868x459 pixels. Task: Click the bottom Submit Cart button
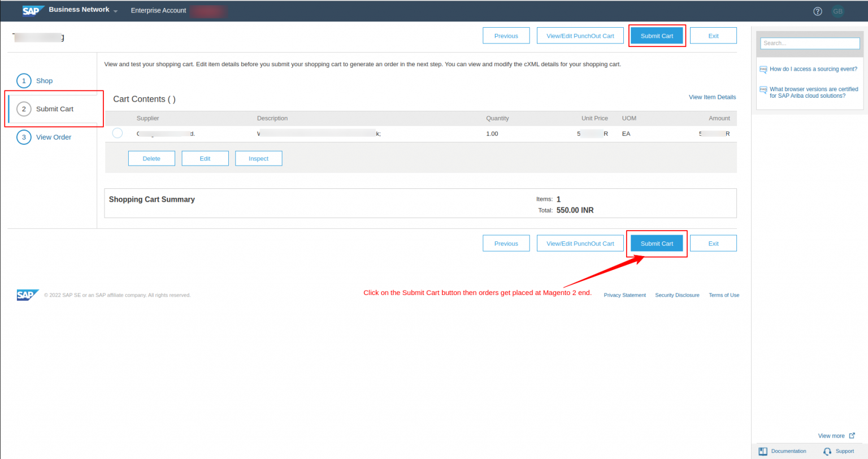[657, 244]
